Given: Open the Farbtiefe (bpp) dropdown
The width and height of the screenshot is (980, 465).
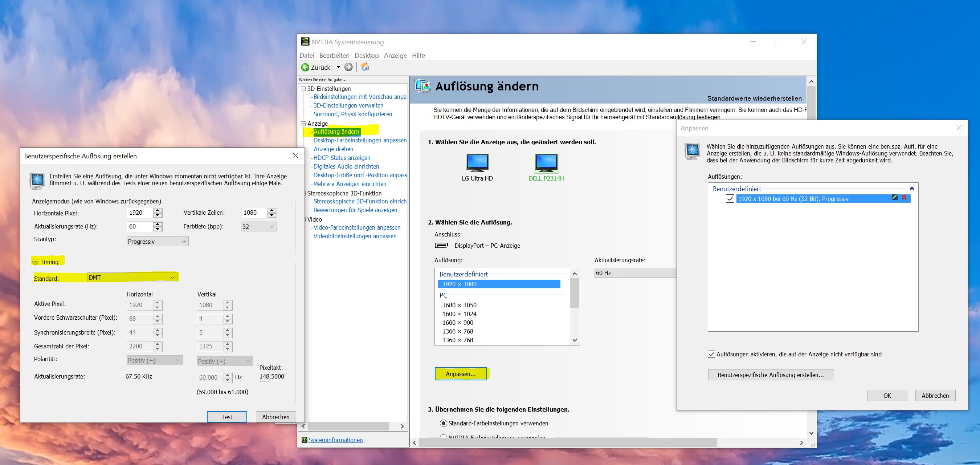Looking at the screenshot, I should [x=259, y=227].
